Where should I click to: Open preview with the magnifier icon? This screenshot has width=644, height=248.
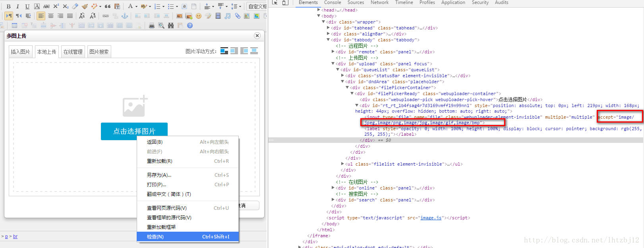tap(161, 25)
